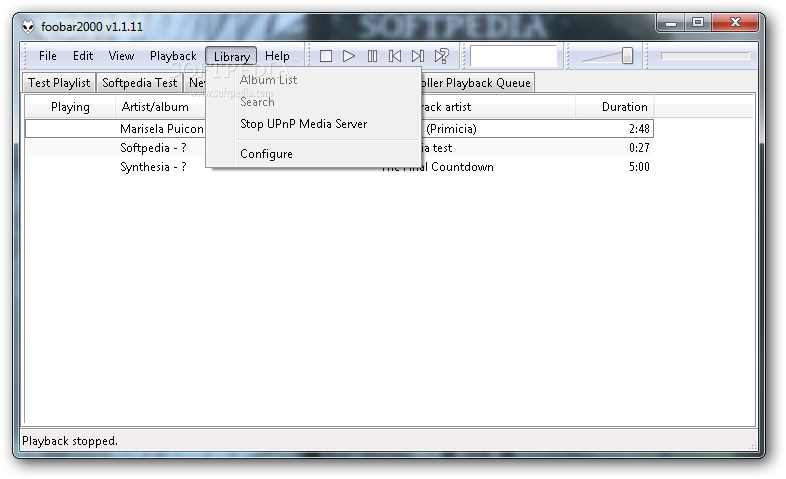Sort by the Track artist column header

coord(446,107)
